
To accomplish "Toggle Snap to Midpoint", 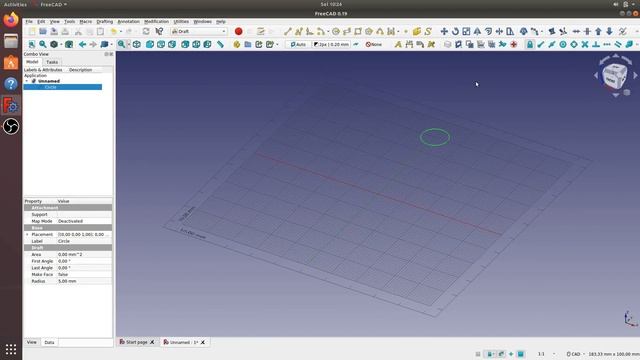I will [552, 44].
